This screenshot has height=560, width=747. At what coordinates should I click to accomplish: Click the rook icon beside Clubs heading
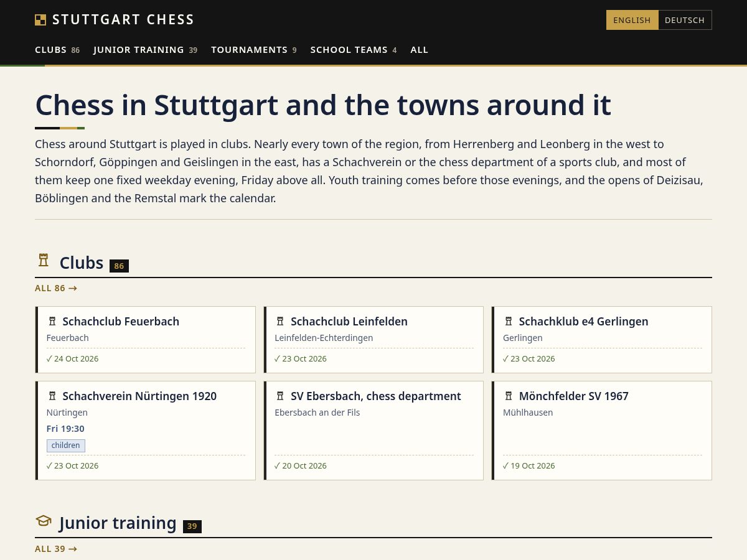(x=43, y=260)
